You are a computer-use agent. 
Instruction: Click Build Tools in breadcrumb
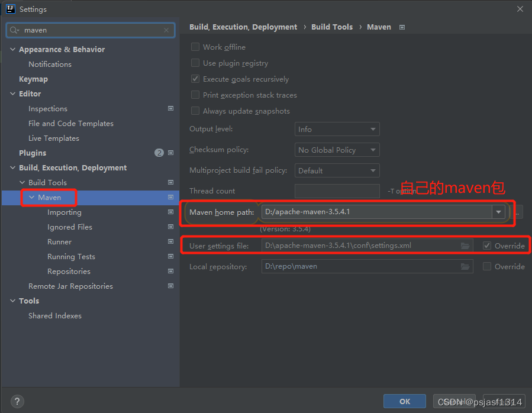332,27
